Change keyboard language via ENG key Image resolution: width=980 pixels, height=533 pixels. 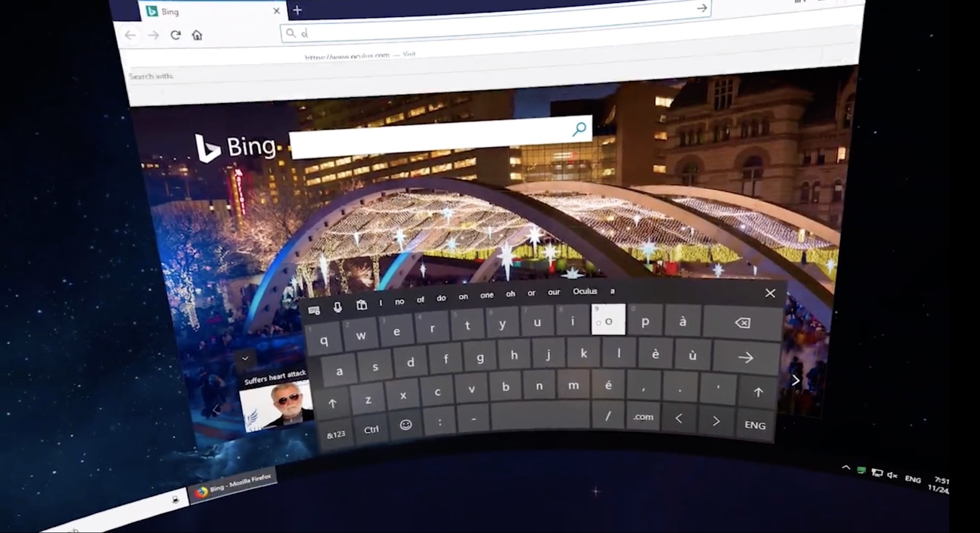click(755, 425)
